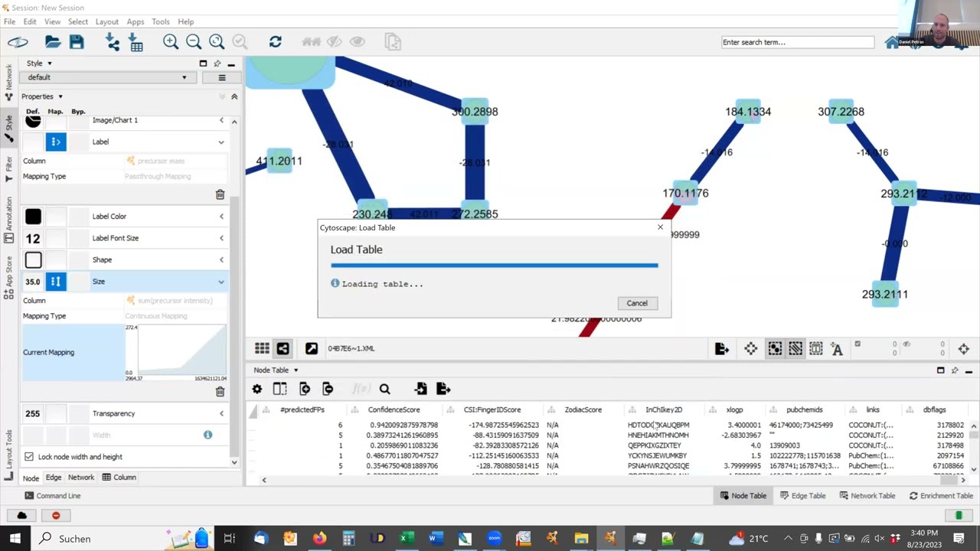This screenshot has height=551, width=980.
Task: Export the Node Table to file
Action: pos(443,389)
